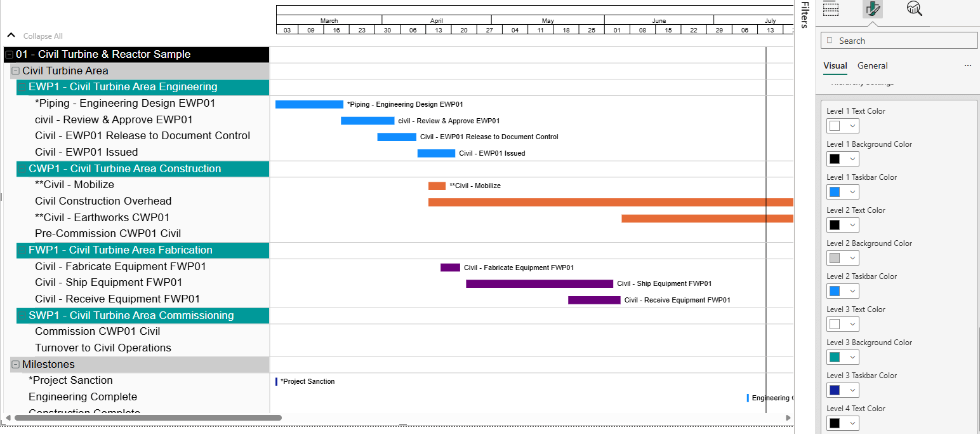Collapse the Milestones group
980x434 pixels.
pyautogui.click(x=16, y=365)
